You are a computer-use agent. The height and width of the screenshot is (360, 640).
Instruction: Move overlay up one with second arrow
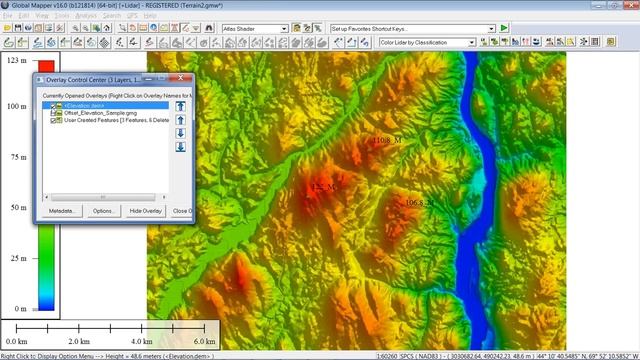(180, 120)
